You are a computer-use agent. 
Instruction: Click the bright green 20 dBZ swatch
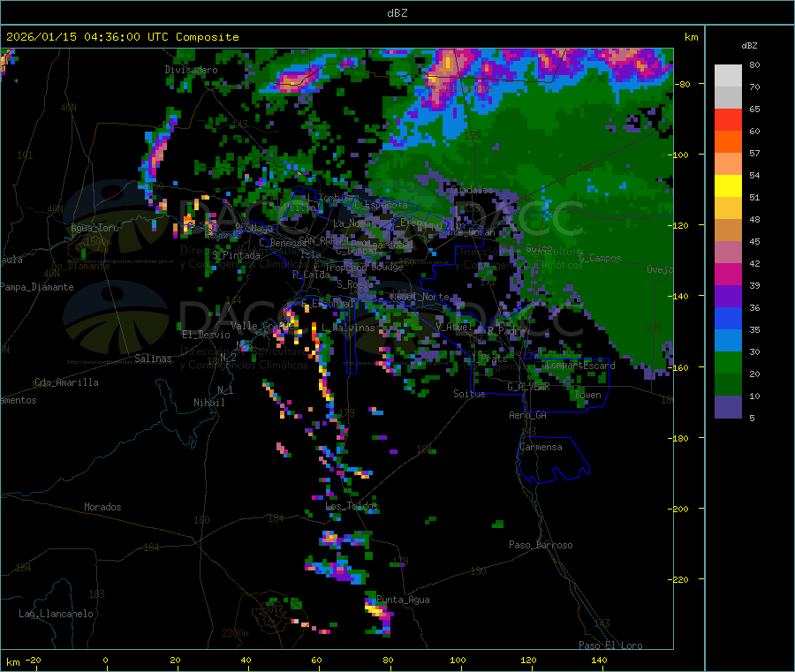pyautogui.click(x=728, y=362)
